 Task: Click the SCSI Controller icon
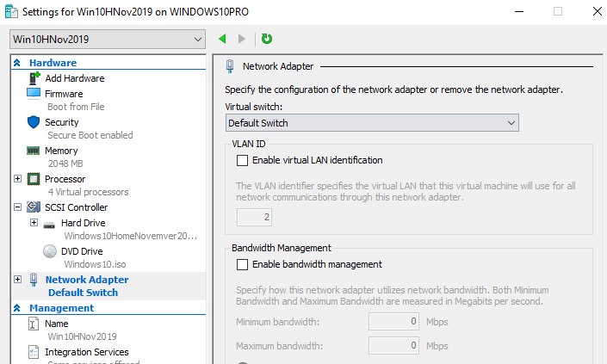(x=34, y=207)
